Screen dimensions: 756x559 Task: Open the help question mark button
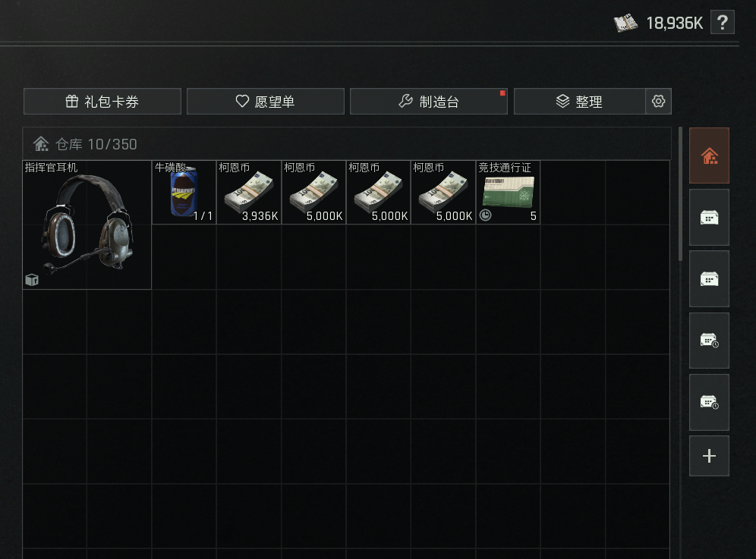723,23
